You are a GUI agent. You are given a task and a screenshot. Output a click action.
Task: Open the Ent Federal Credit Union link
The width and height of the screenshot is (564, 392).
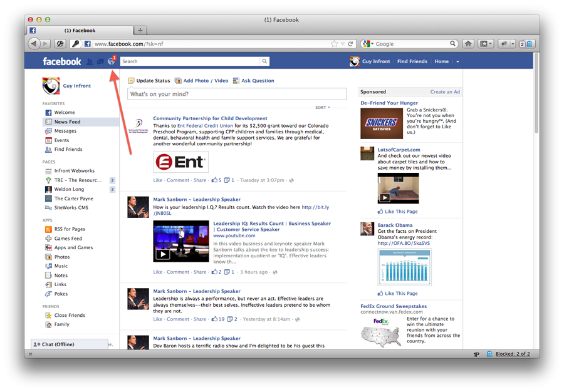(x=205, y=126)
